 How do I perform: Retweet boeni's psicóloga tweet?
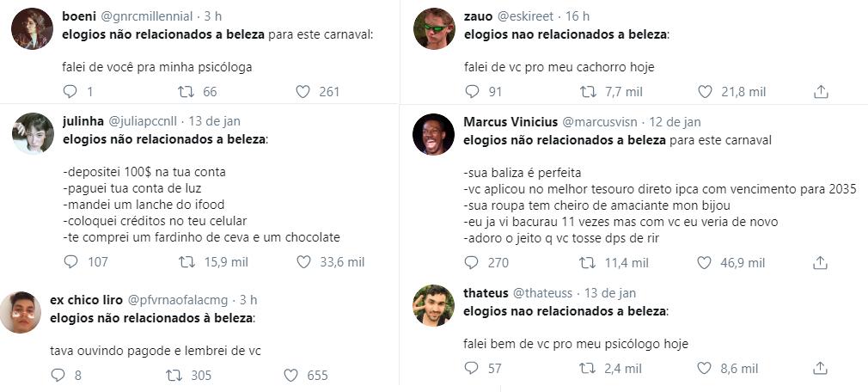pos(186,92)
